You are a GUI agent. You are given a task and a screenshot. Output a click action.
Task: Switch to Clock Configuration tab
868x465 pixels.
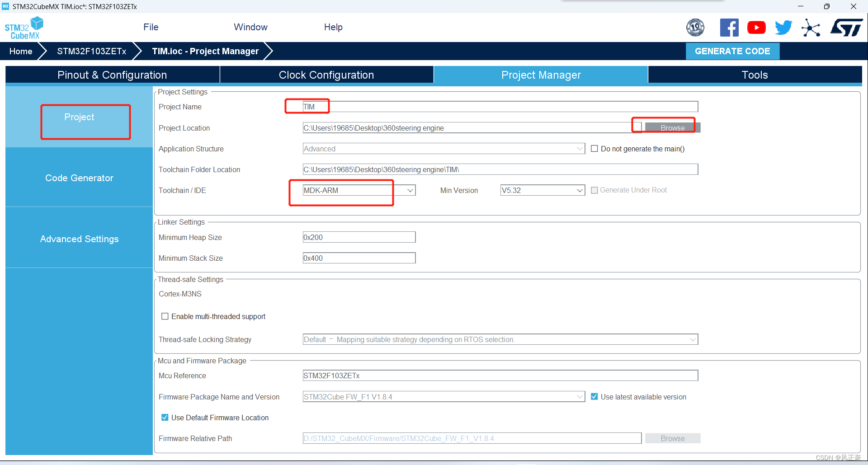[x=326, y=75]
